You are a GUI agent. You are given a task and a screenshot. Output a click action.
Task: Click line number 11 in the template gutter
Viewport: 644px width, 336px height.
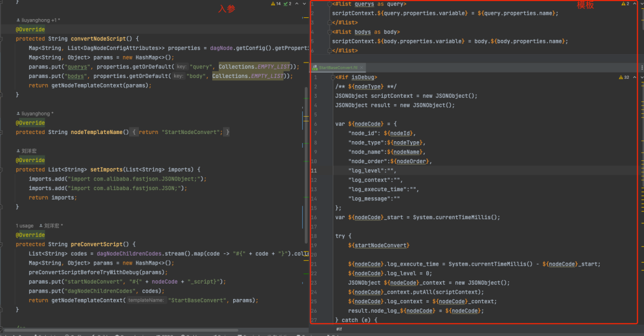314,170
